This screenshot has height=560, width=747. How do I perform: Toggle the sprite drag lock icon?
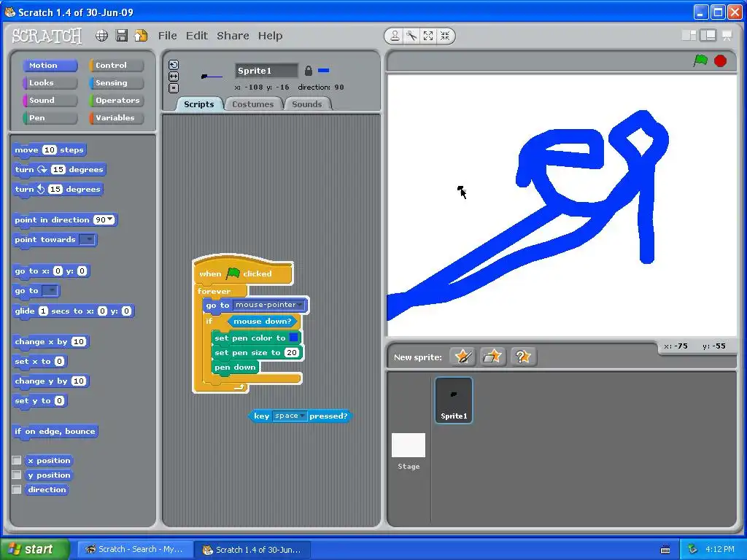tap(309, 71)
